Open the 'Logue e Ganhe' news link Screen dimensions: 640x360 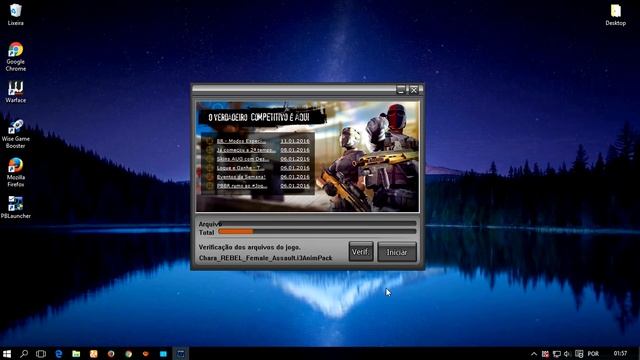coord(240,168)
